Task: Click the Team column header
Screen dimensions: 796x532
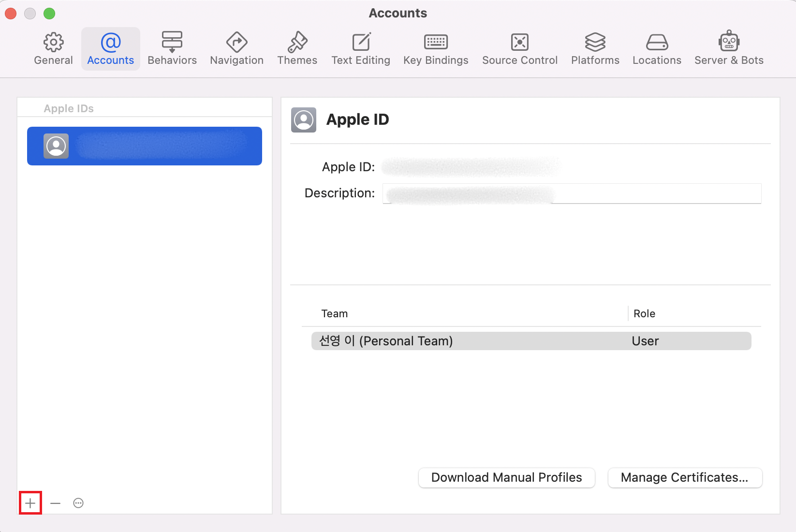Action: (335, 313)
